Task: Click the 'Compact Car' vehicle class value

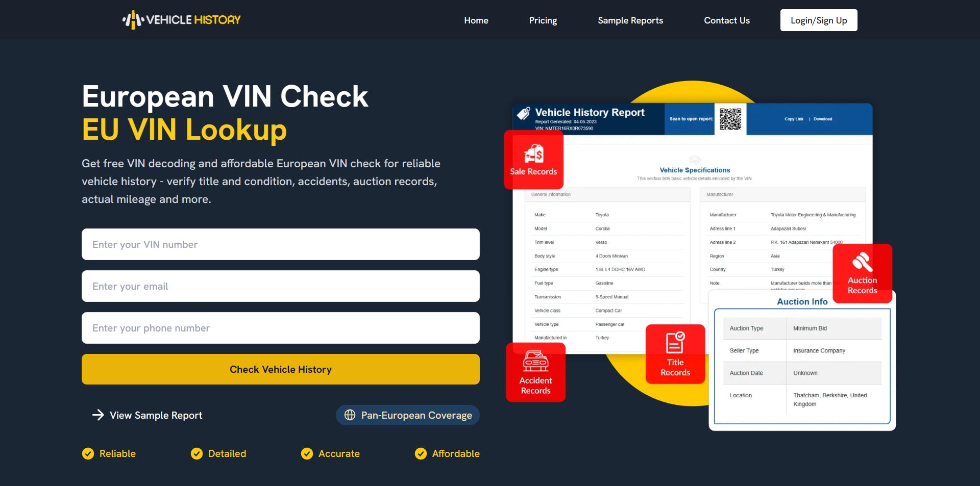Action: click(608, 311)
